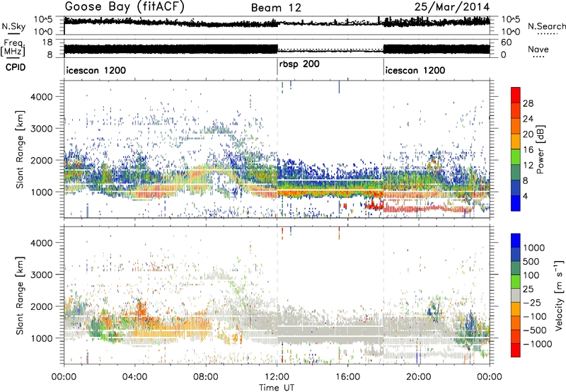Click the '16' tick on Power colorbar
The width and height of the screenshot is (566, 392).
[x=528, y=150]
